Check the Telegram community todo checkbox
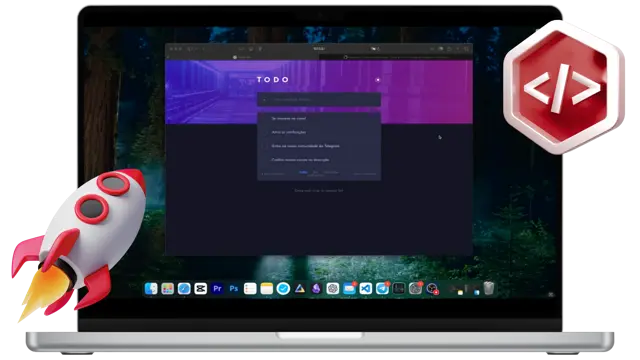 pyautogui.click(x=264, y=146)
